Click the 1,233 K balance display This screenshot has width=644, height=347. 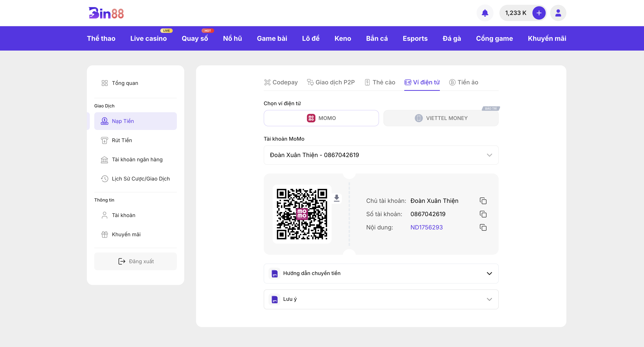pyautogui.click(x=516, y=13)
